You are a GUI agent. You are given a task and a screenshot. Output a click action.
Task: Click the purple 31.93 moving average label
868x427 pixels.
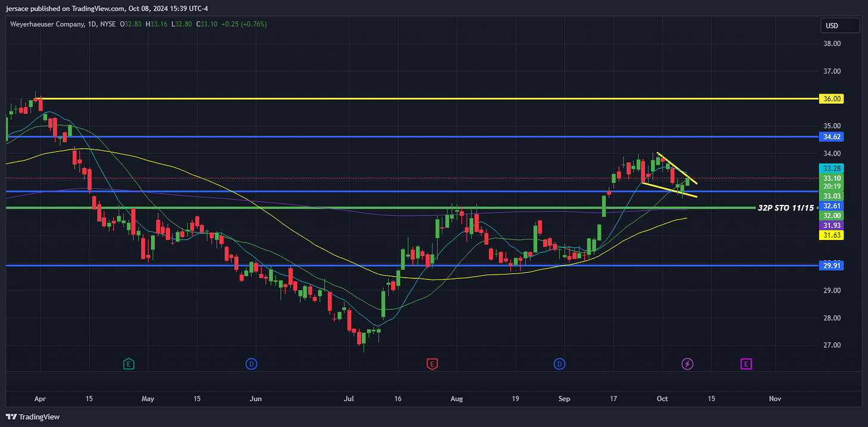coord(832,225)
